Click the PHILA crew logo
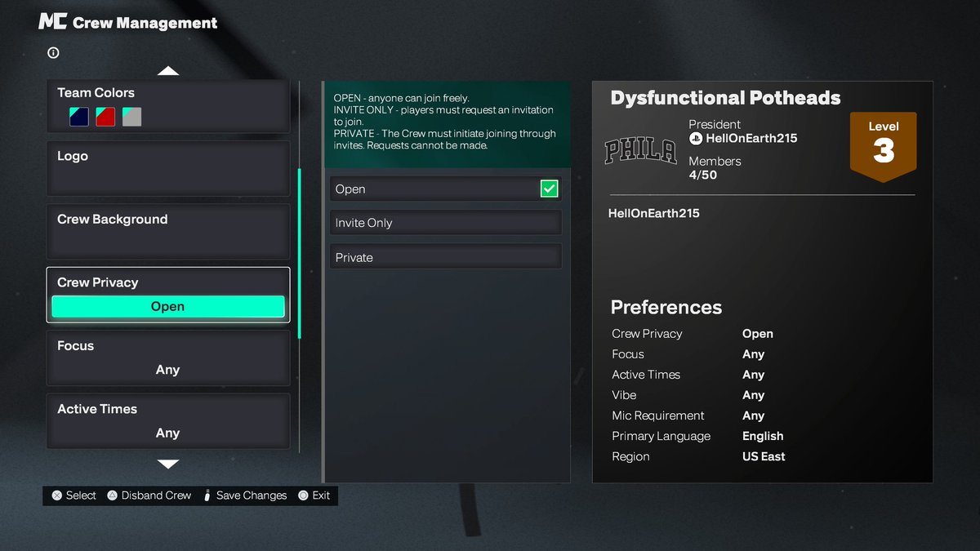980x551 pixels. 640,151
